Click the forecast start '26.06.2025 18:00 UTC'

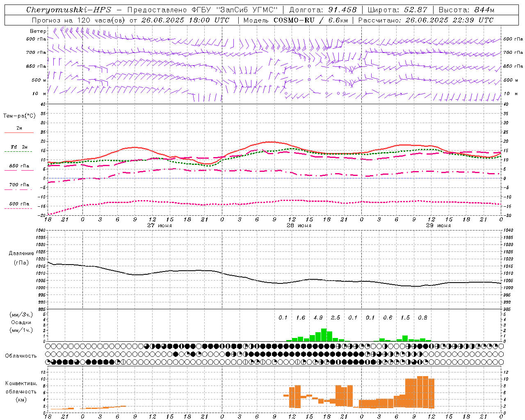[x=185, y=20]
